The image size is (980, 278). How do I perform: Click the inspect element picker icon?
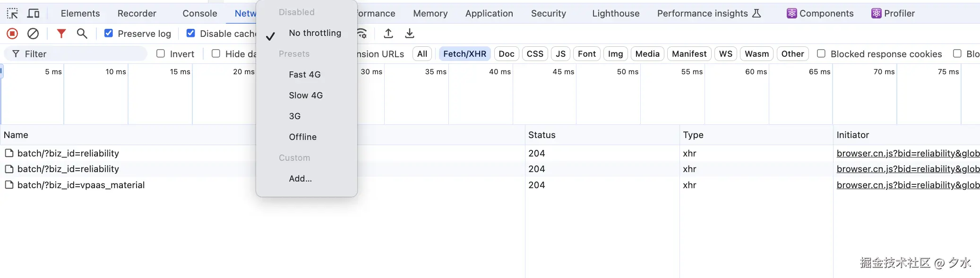[12, 13]
